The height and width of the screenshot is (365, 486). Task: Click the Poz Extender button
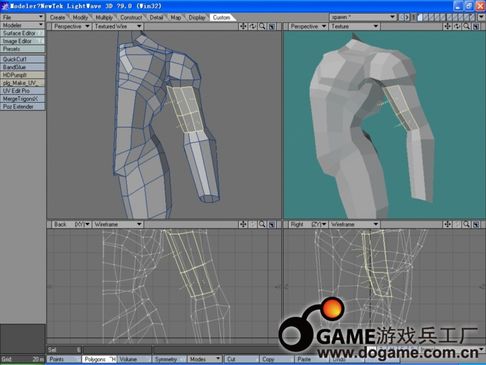click(22, 107)
